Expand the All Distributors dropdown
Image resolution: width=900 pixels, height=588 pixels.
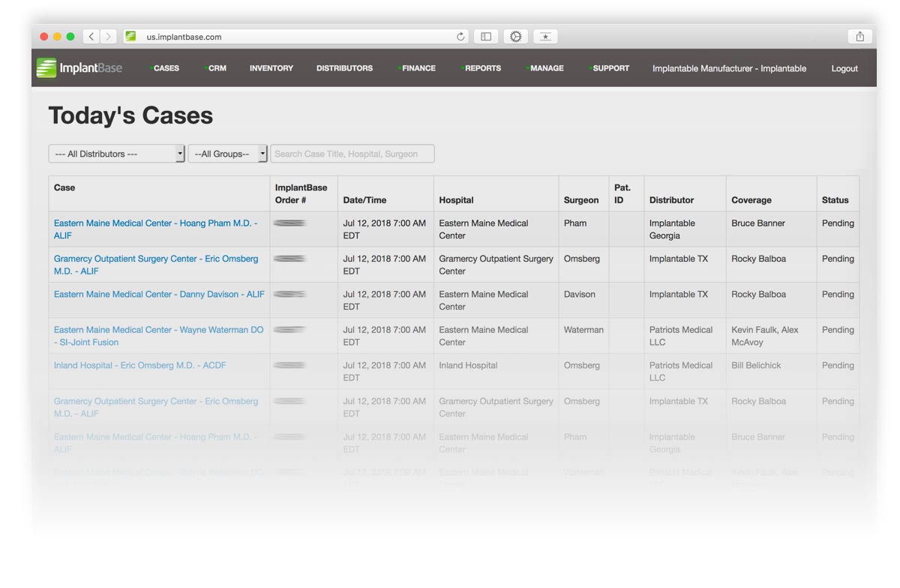click(116, 154)
